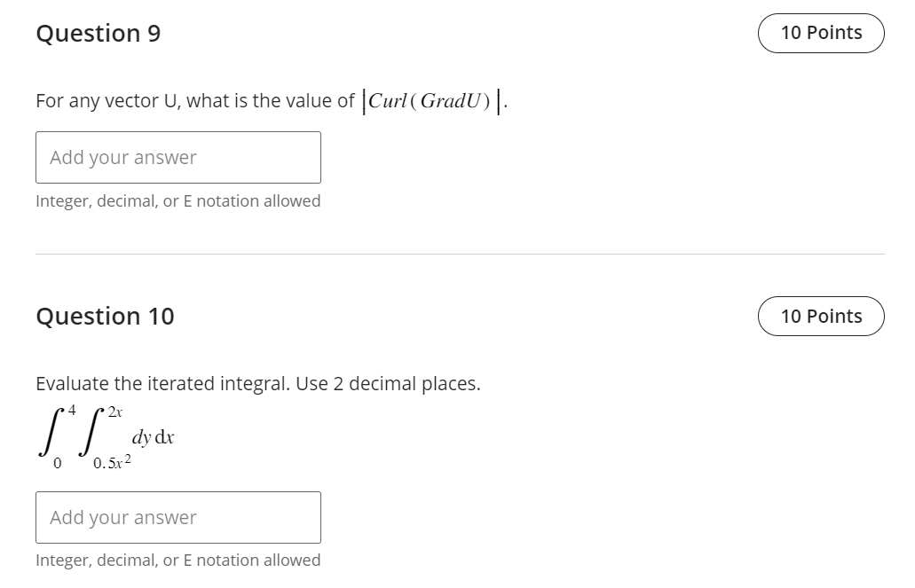
Task: Click the upper limit 2x of the inner integral
Action: coord(115,412)
